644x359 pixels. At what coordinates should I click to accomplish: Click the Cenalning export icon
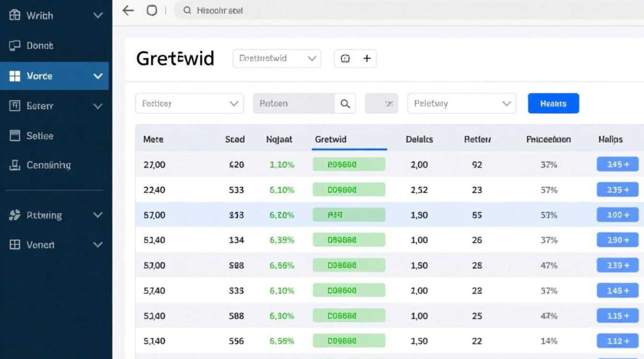point(16,165)
